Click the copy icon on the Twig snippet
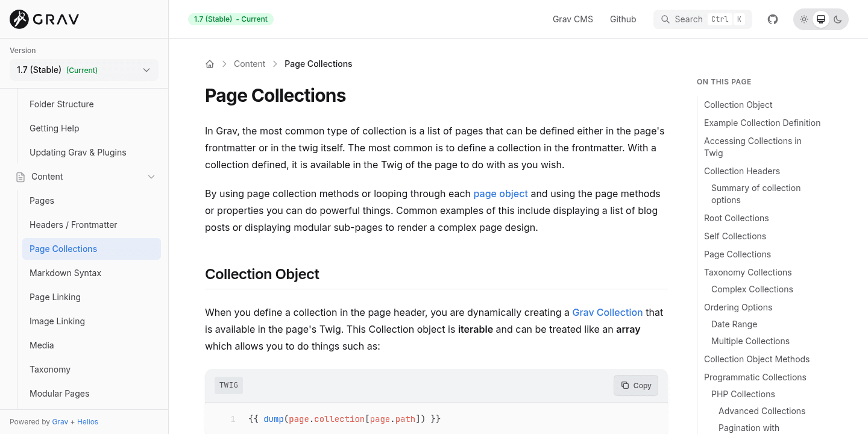The height and width of the screenshot is (434, 868). 624,385
